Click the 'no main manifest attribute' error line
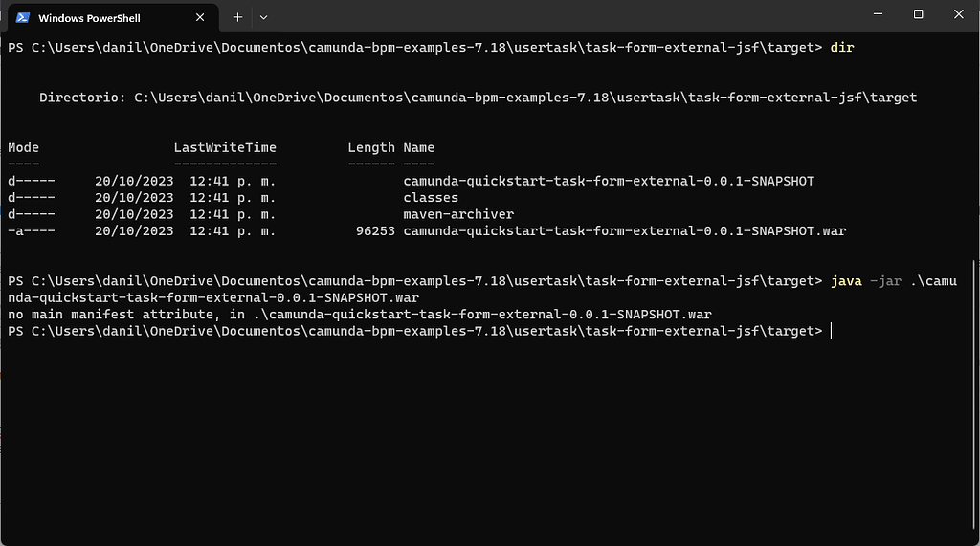 360,315
